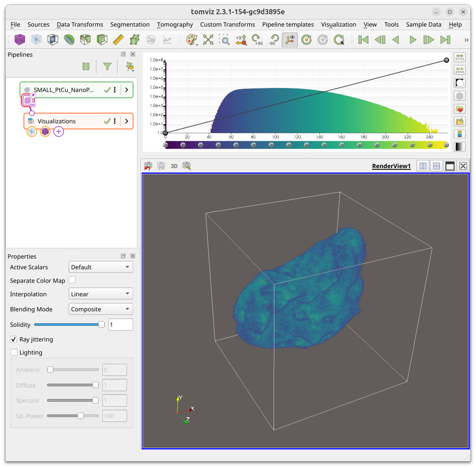
Task: Add a Volume visualization module
Action: coord(20,40)
